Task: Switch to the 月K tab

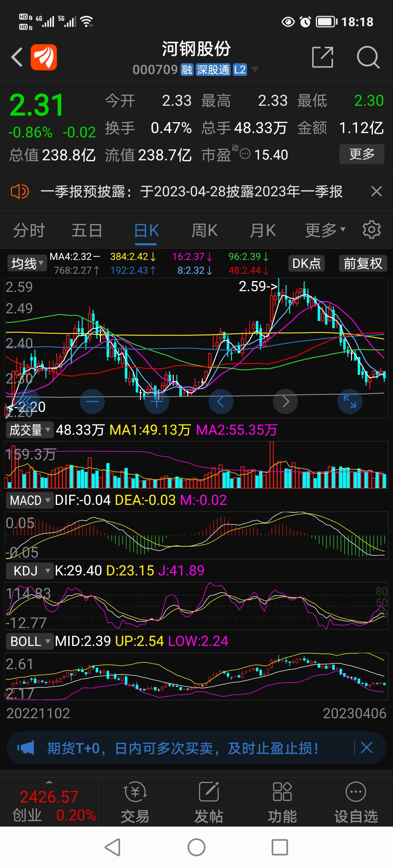Action: click(263, 230)
